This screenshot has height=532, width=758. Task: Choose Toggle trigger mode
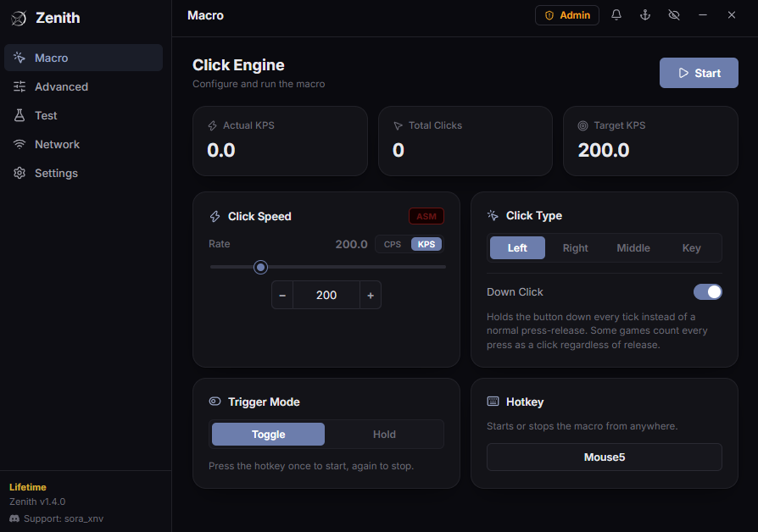[x=268, y=435]
